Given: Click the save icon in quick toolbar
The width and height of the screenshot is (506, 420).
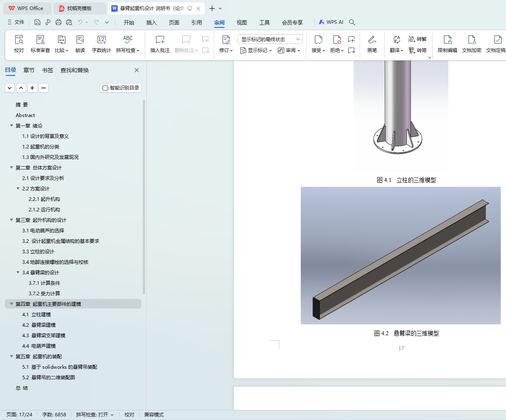Looking at the screenshot, I should coord(37,22).
